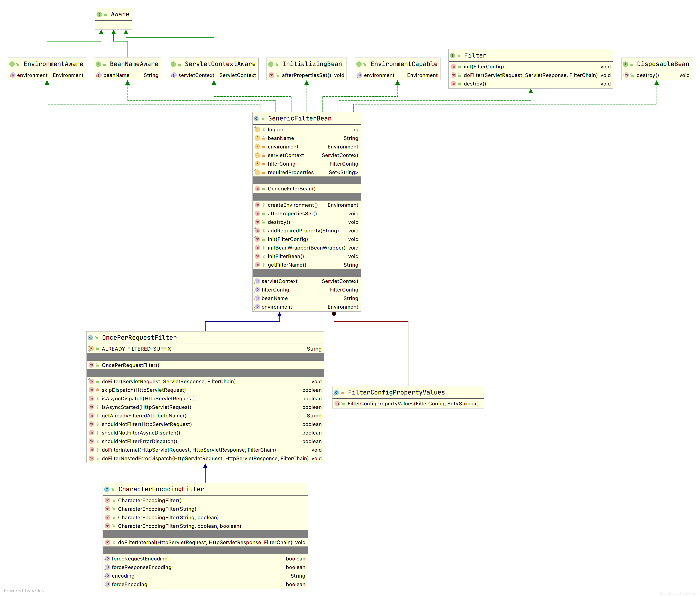Click isAsyncDispatch(HttpServletRequest) method row
Viewport: 700px width, 597px height.
tap(205, 399)
